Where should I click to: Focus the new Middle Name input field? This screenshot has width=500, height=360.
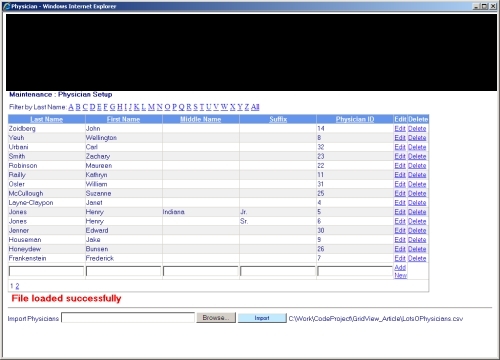[x=201, y=271]
